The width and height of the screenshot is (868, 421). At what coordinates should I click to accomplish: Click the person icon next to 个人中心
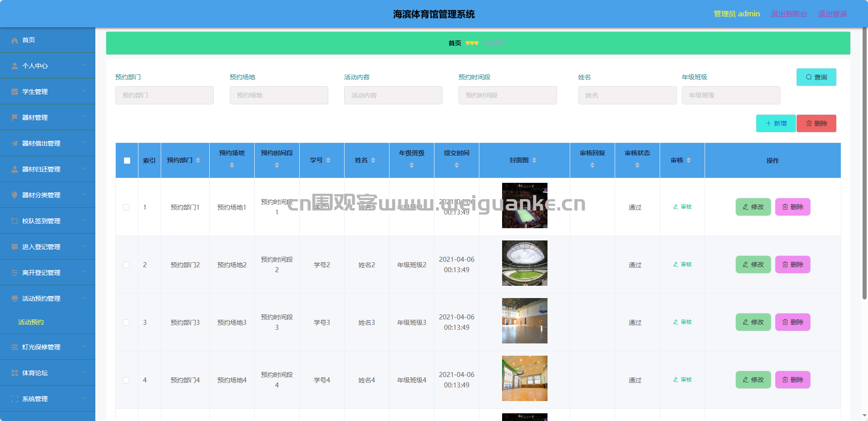pyautogui.click(x=15, y=66)
